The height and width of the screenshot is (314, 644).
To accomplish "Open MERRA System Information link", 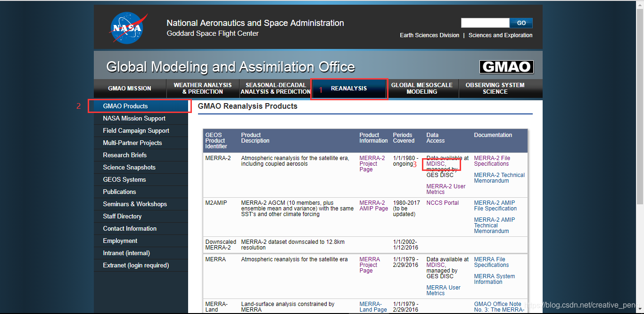I will [495, 279].
